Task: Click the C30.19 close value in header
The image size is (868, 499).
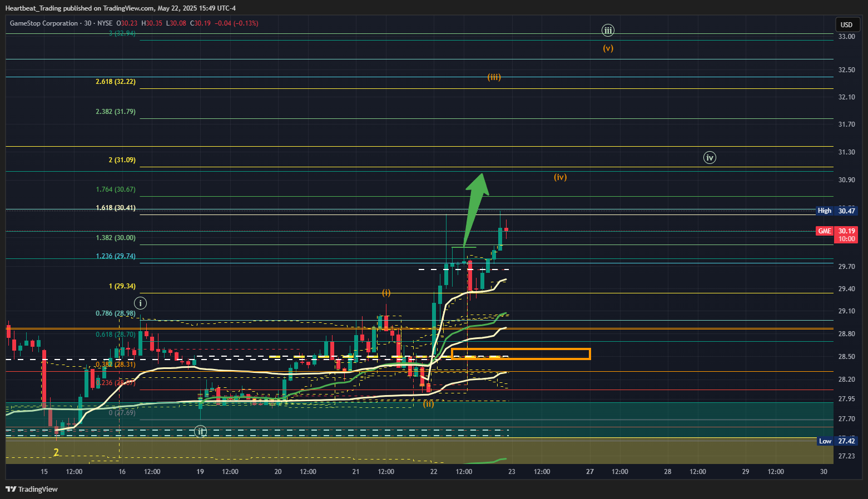Action: point(200,23)
